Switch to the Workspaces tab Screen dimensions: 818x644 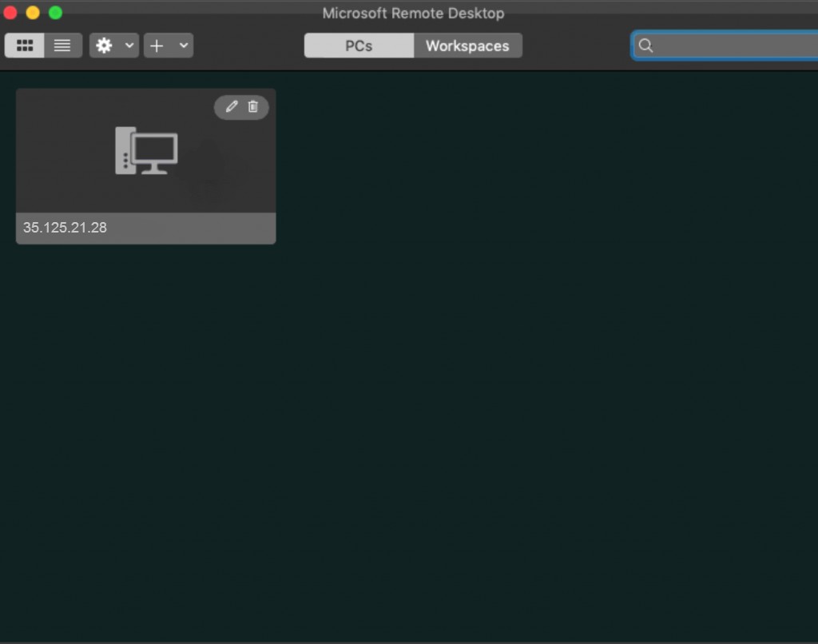point(467,46)
